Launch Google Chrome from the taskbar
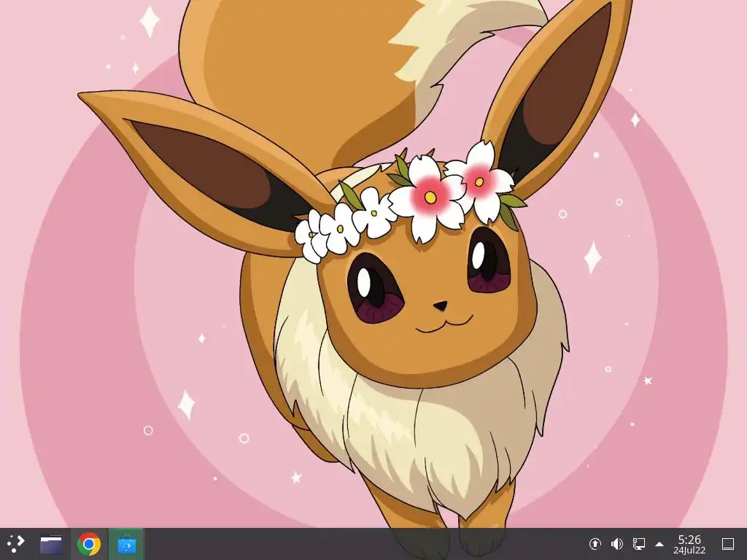The height and width of the screenshot is (560, 747). point(88,544)
